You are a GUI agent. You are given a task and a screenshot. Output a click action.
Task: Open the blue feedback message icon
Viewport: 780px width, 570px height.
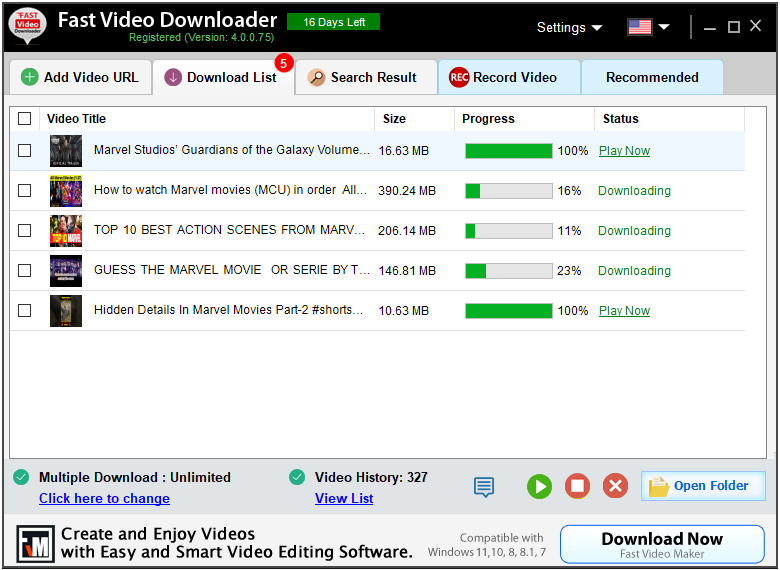point(484,487)
